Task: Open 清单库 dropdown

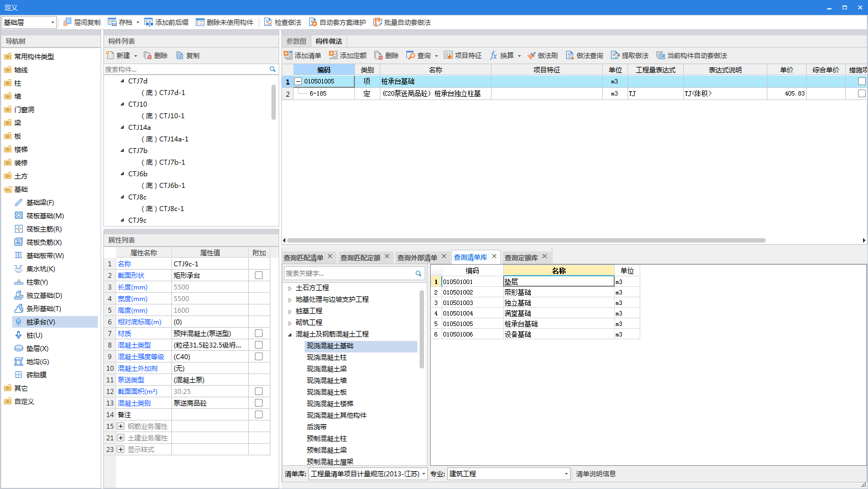Action: [368, 474]
